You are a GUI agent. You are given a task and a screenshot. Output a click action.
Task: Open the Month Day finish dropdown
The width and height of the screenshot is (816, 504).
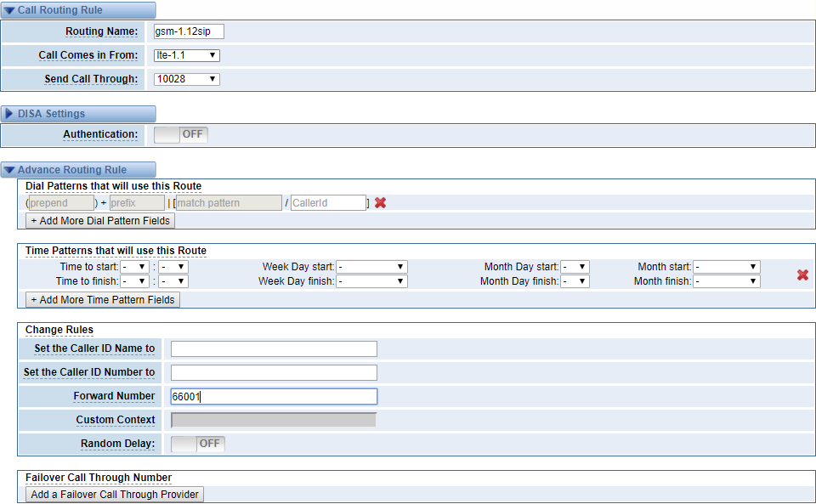[x=575, y=281]
